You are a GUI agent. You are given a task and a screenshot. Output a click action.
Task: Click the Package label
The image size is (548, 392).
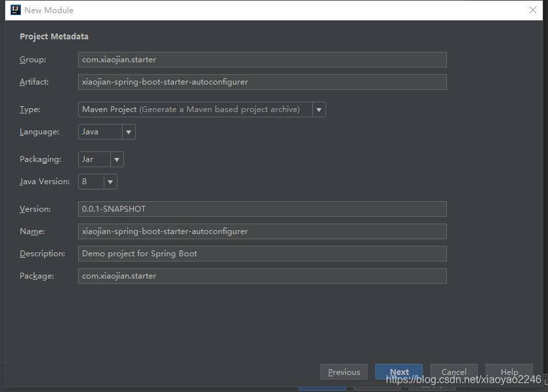(37, 276)
